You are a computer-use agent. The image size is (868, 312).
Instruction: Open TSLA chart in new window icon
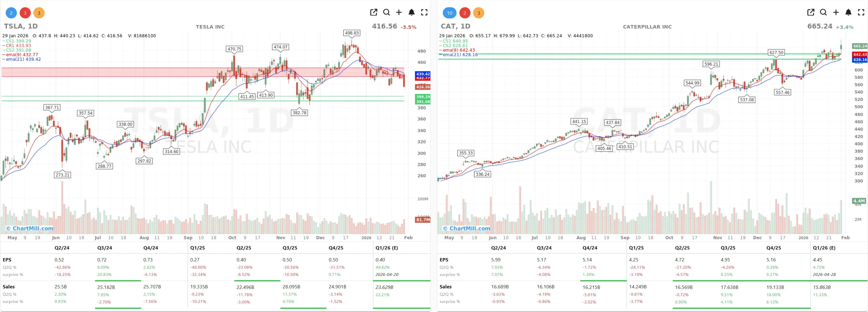coord(373,12)
